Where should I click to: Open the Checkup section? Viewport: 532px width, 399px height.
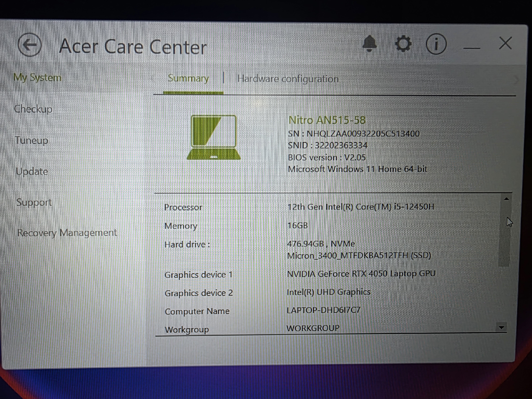coord(33,109)
